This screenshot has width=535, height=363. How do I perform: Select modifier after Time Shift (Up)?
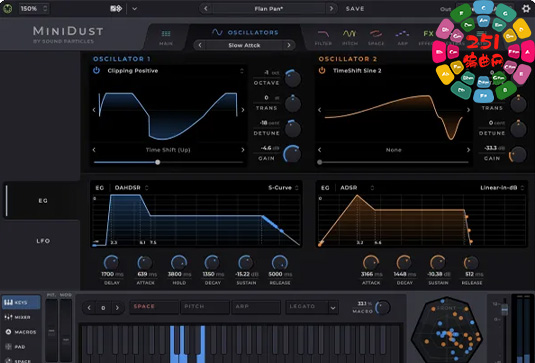(243, 149)
